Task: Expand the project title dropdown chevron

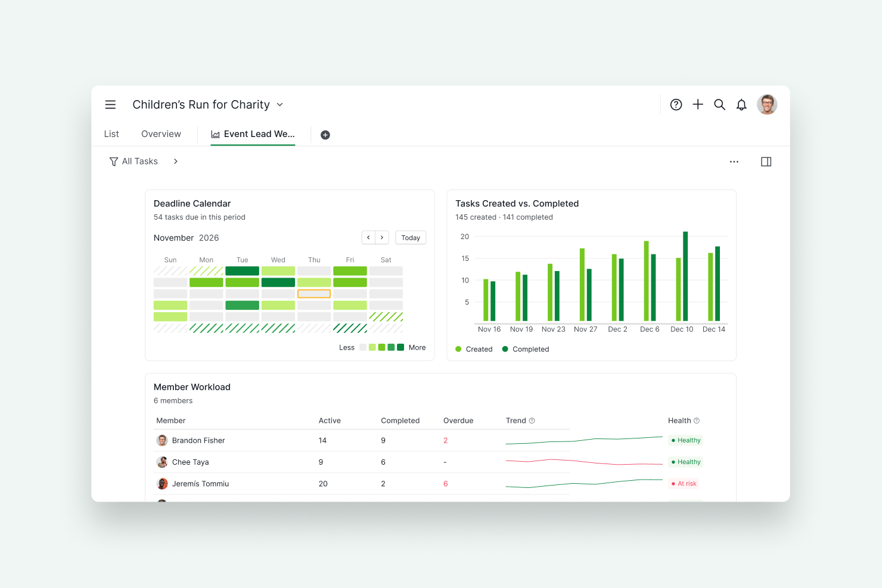Action: point(280,105)
